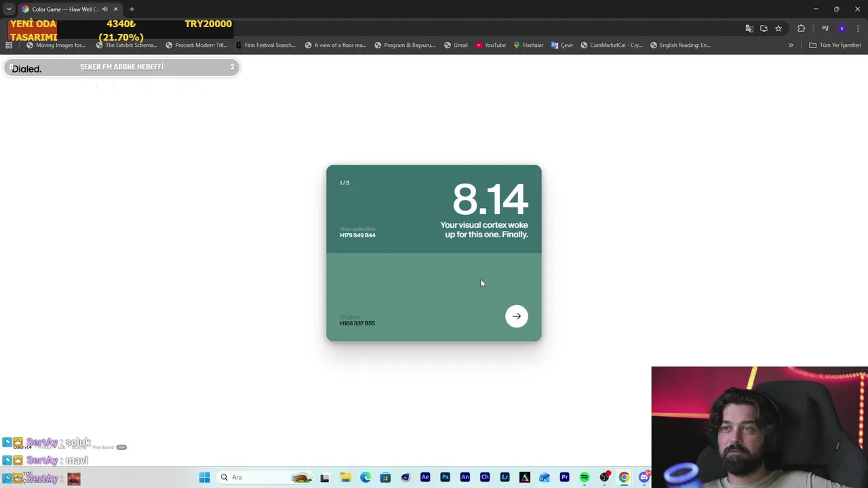Open The Exhibit: Schema... bookmark
868x488 pixels.
coord(126,45)
